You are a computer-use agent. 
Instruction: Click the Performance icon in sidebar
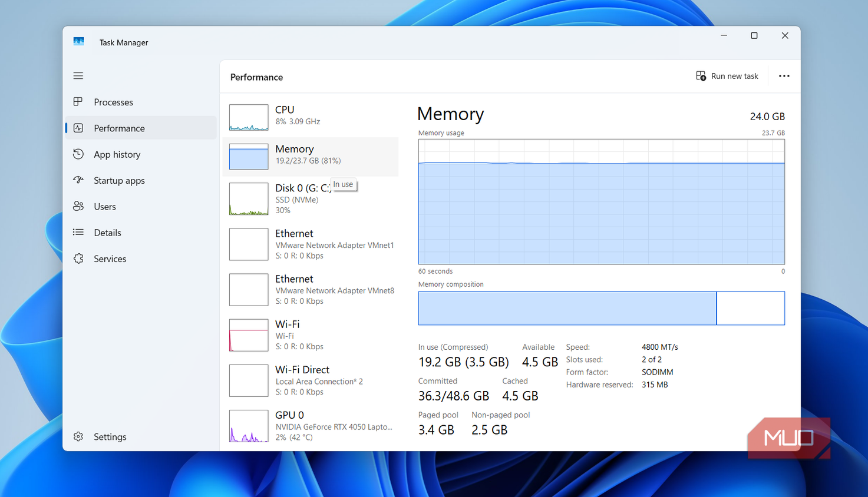click(x=78, y=128)
